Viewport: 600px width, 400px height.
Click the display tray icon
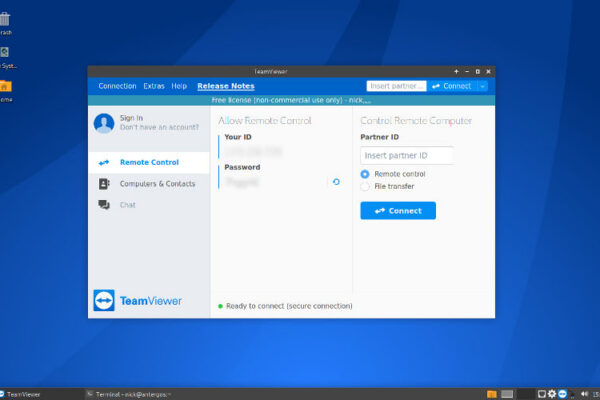(x=541, y=394)
